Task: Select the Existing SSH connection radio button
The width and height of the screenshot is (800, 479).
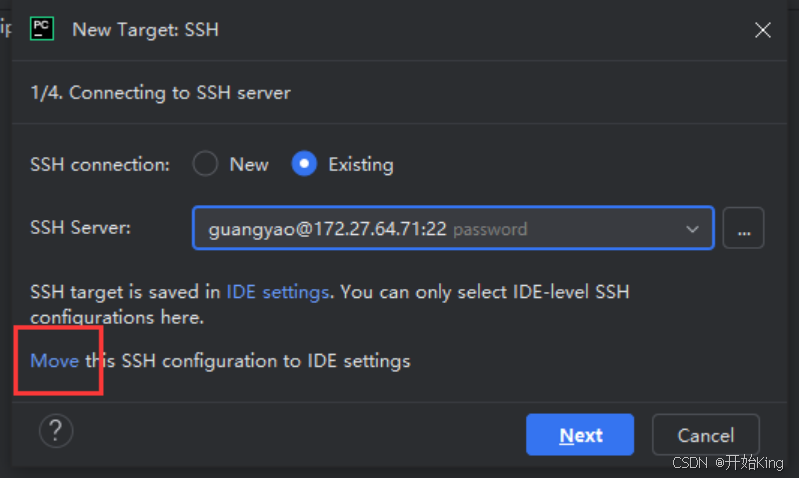Action: tap(304, 164)
